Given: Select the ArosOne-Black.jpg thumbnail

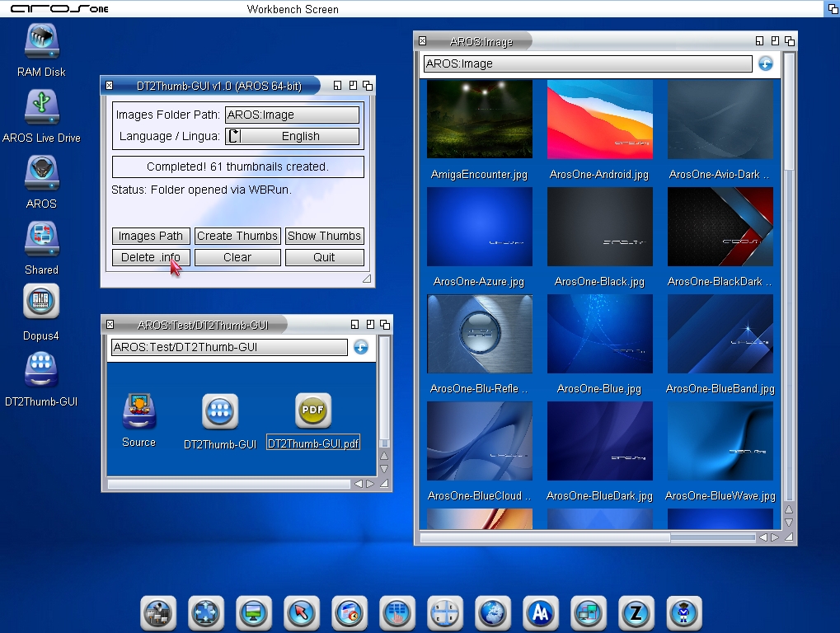Looking at the screenshot, I should 600,227.
